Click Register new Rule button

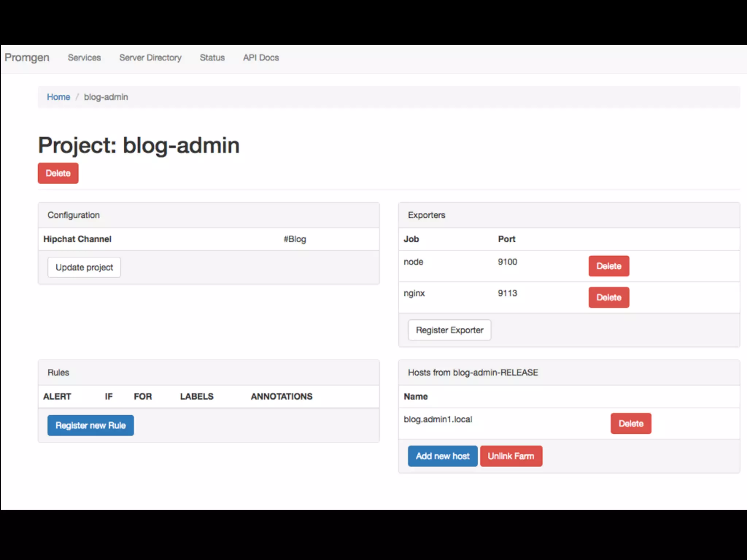click(x=90, y=425)
